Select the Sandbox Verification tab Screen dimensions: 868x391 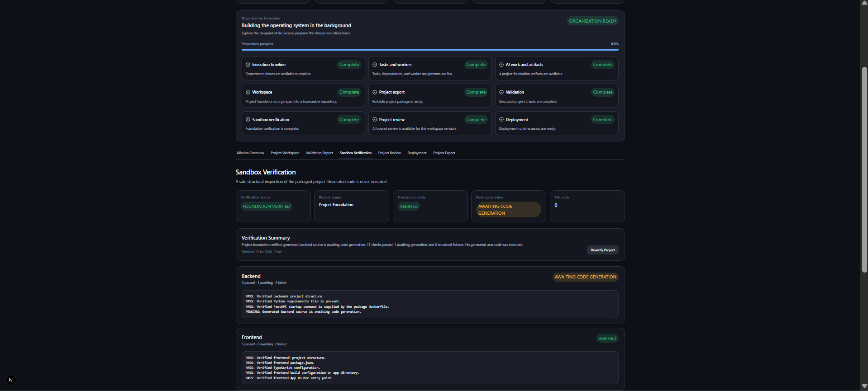pos(356,153)
